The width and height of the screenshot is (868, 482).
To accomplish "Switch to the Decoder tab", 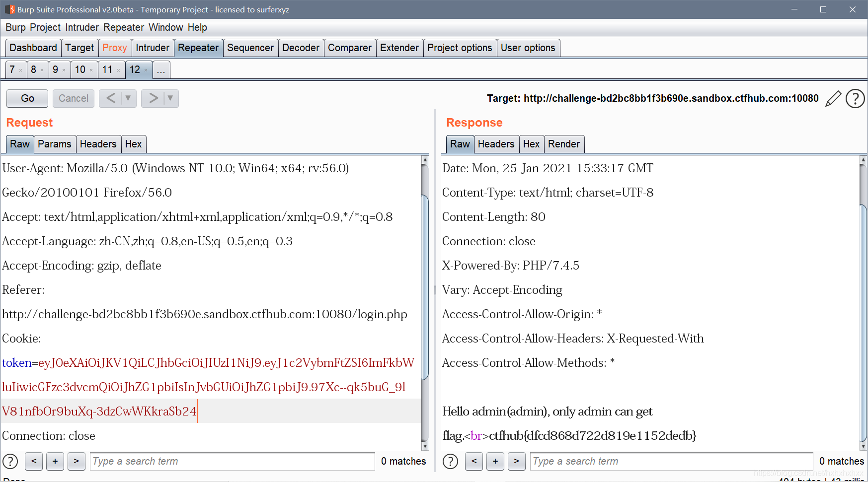I will click(x=301, y=48).
